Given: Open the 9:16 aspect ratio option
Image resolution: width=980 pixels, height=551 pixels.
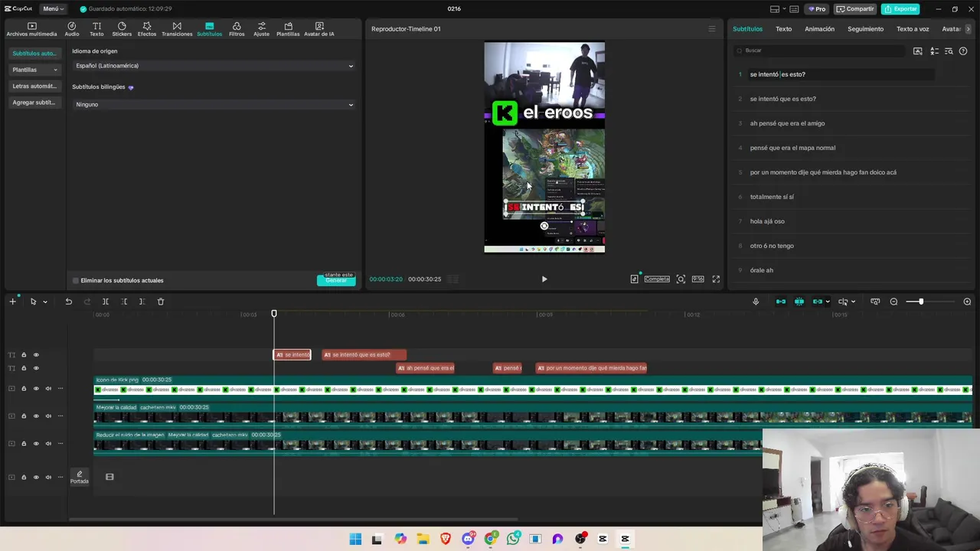Looking at the screenshot, I should [x=697, y=279].
